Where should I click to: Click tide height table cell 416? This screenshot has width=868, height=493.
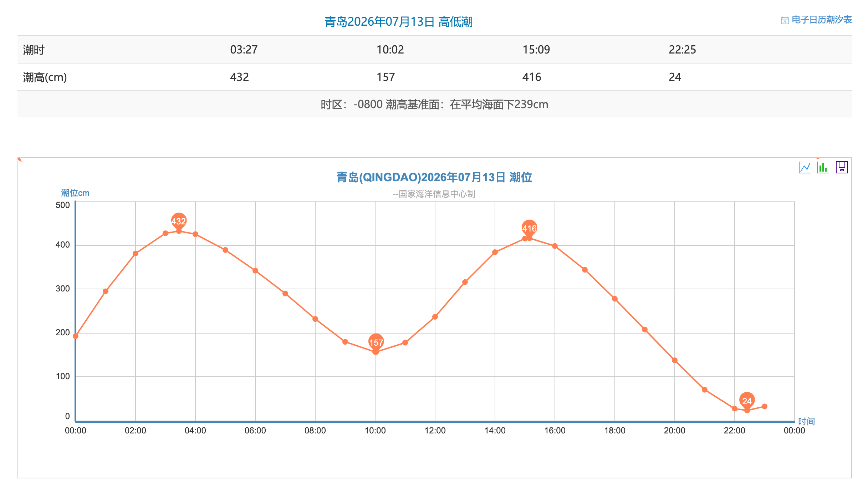coord(532,77)
